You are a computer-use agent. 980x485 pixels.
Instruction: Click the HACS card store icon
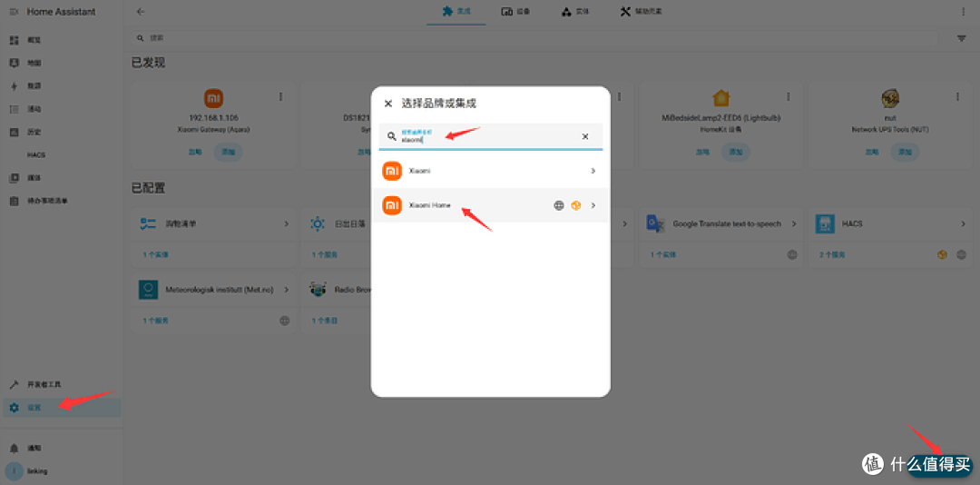[x=825, y=223]
